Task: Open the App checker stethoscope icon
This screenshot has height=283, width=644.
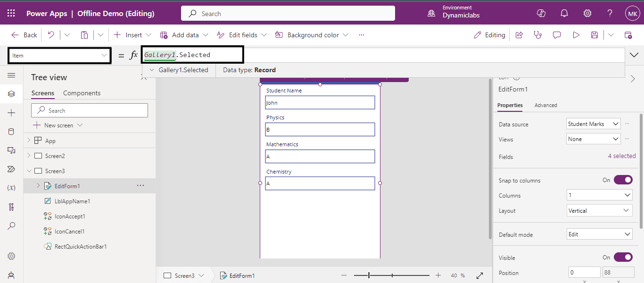Action: pos(537,35)
